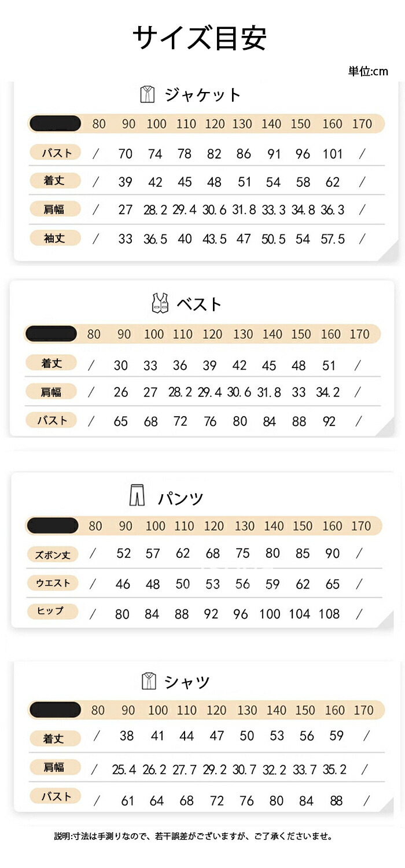
Task: Click the black redacted label in pants table
Action: click(x=52, y=525)
